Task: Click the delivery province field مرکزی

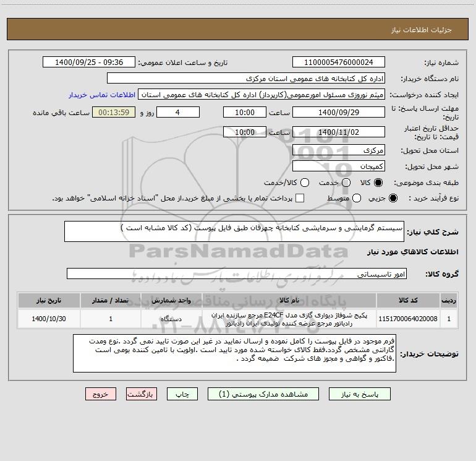Action: coord(339,150)
